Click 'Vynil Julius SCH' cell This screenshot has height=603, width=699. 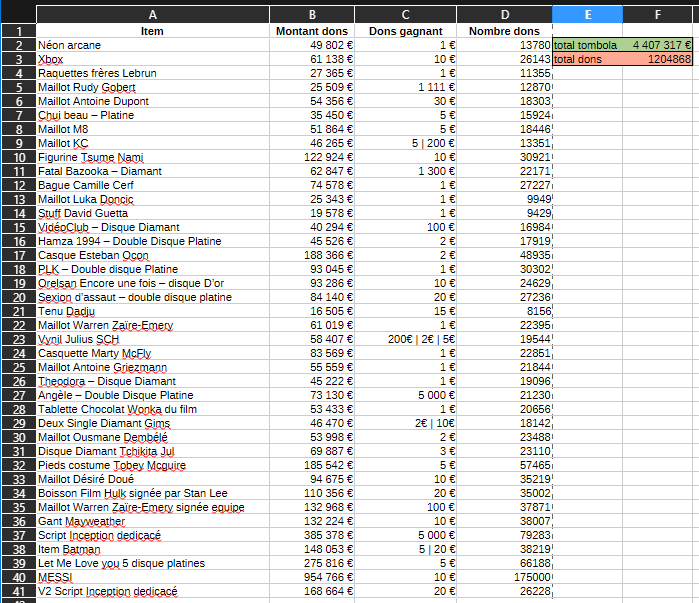click(152, 339)
